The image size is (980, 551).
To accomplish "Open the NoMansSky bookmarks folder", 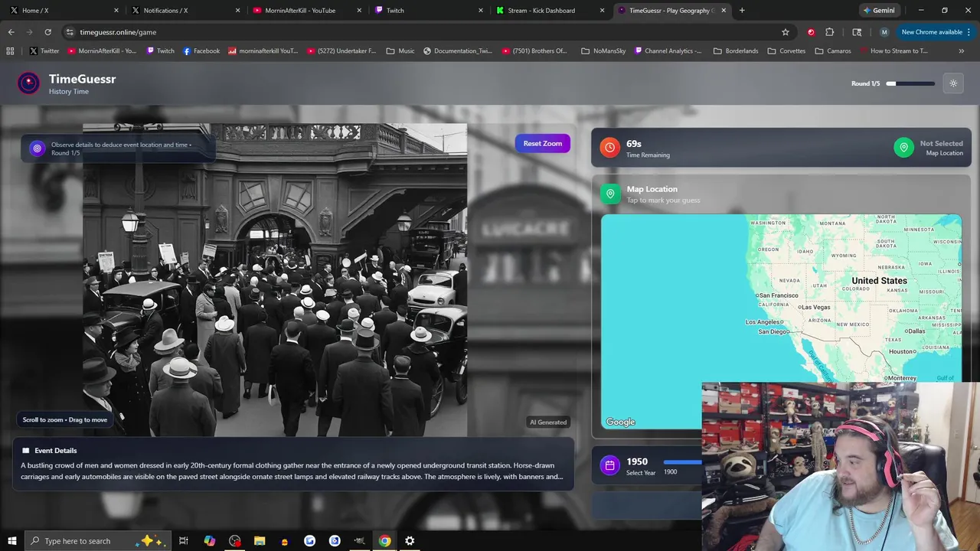I will [x=603, y=51].
